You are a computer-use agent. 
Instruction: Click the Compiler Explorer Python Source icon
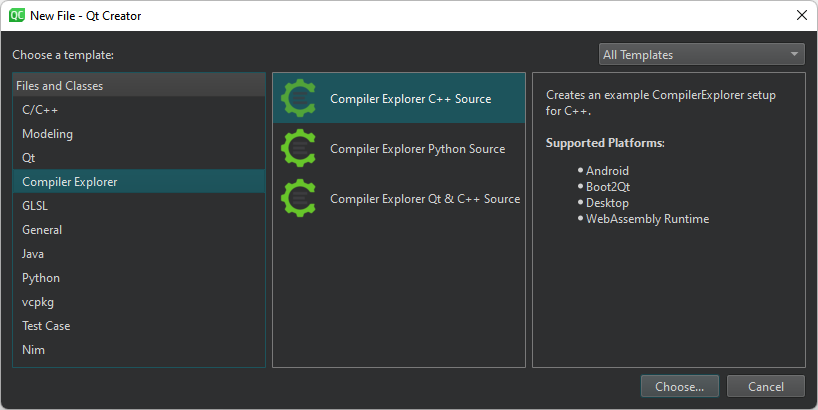(299, 148)
